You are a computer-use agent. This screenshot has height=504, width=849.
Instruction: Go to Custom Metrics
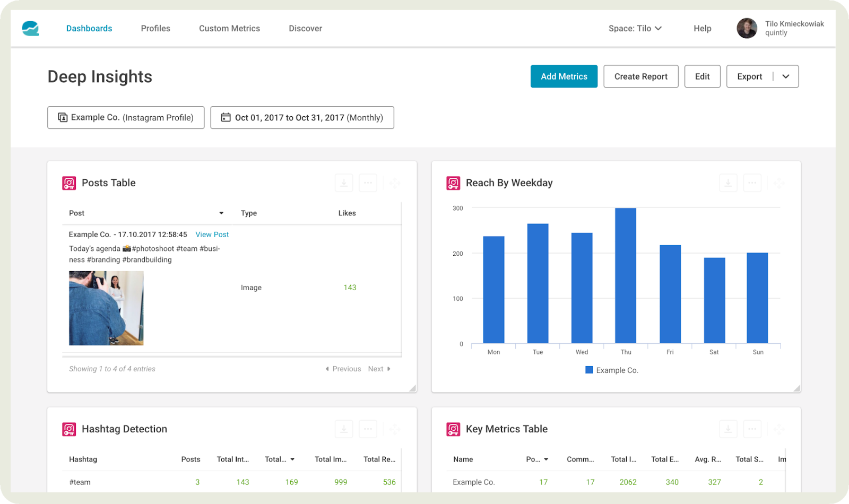[229, 28]
